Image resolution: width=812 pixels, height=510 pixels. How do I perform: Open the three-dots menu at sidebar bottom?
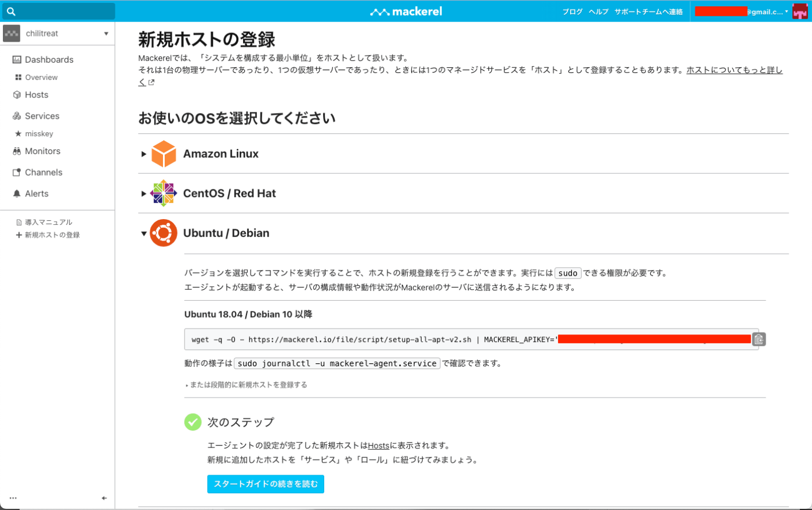[x=13, y=498]
